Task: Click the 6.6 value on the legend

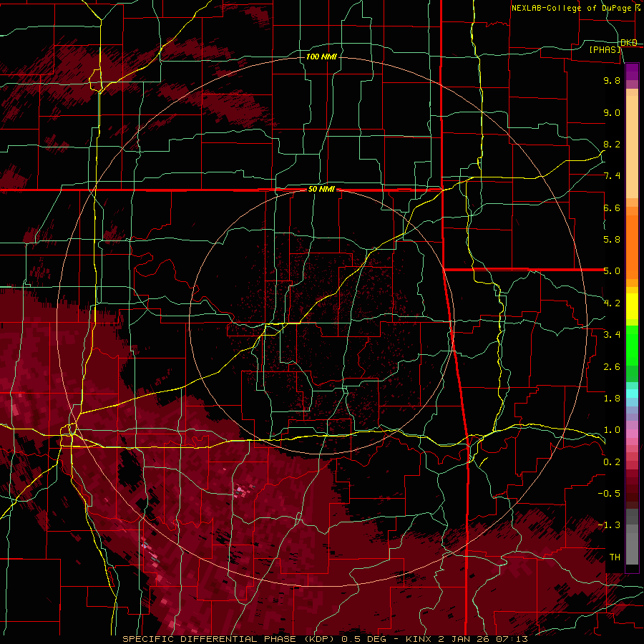Action: click(x=612, y=208)
